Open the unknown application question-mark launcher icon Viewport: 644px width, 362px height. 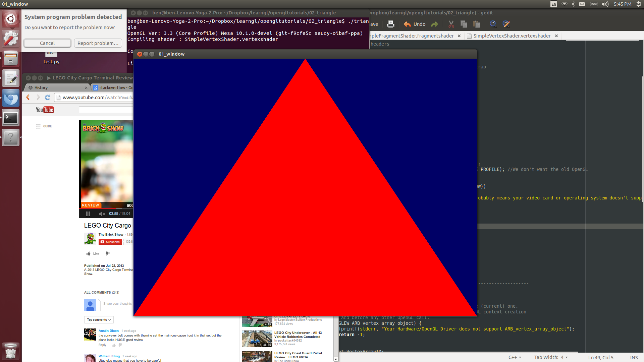pyautogui.click(x=11, y=138)
